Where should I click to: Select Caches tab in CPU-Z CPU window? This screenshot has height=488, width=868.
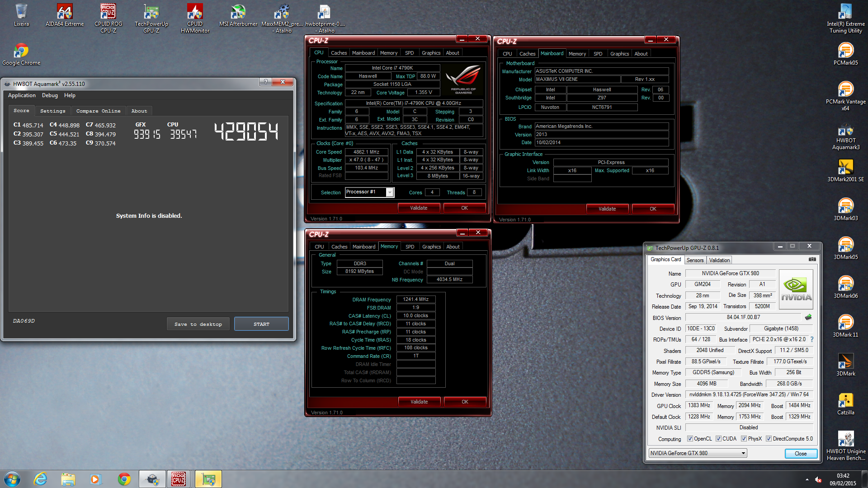(x=339, y=53)
